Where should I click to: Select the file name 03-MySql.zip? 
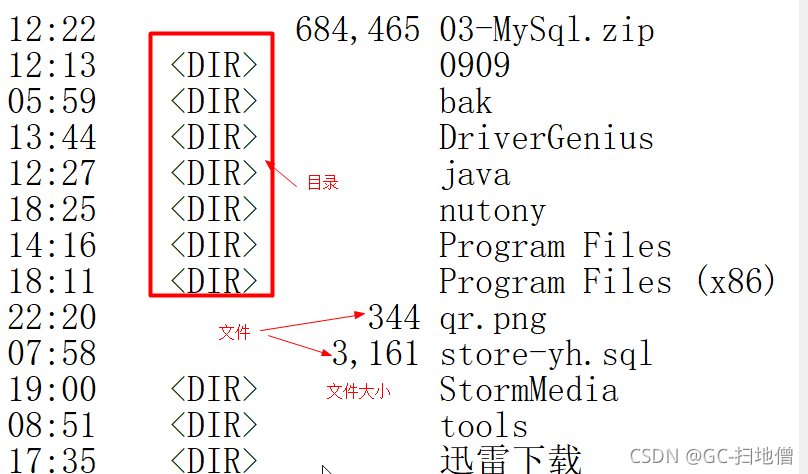coord(547,30)
